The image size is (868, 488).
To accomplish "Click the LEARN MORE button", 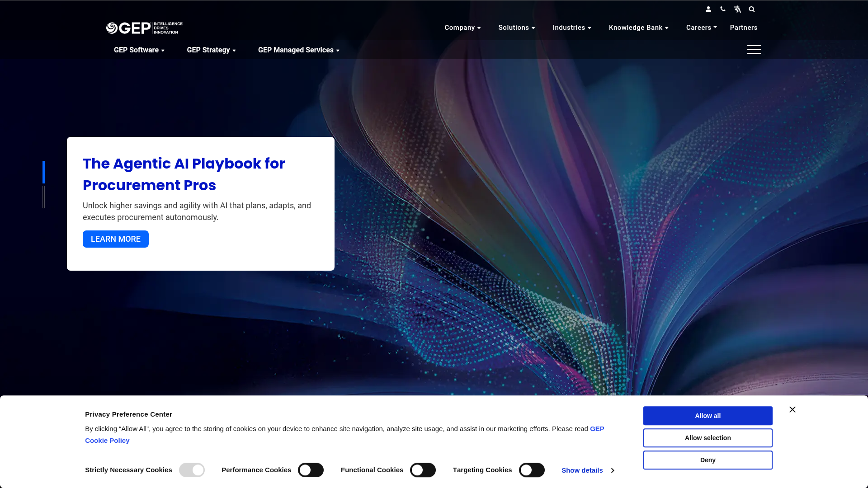I will (115, 239).
